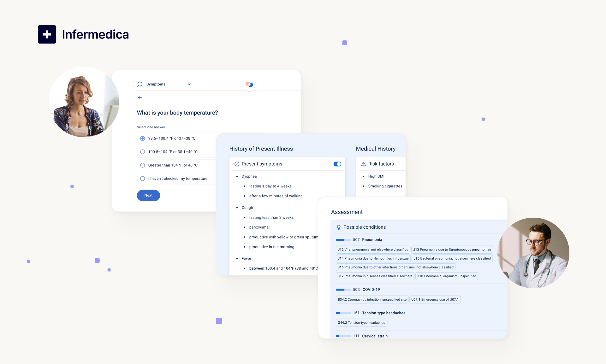The height and width of the screenshot is (364, 606).
Task: Open the Symptoms section selector
Action: coord(156,84)
